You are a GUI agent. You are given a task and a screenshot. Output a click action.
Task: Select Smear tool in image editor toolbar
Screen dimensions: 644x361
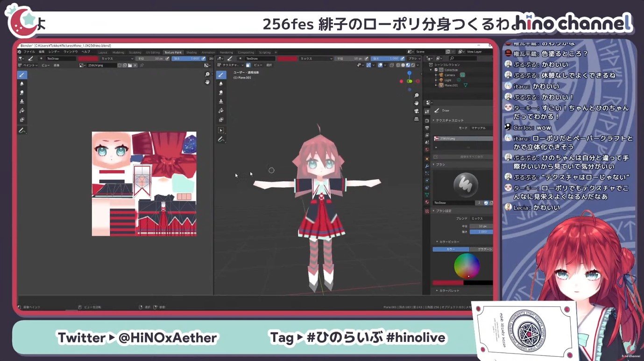pos(22,92)
